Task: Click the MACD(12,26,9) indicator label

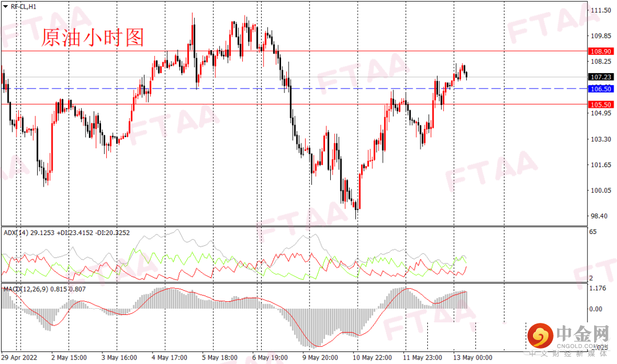Action: click(26, 289)
